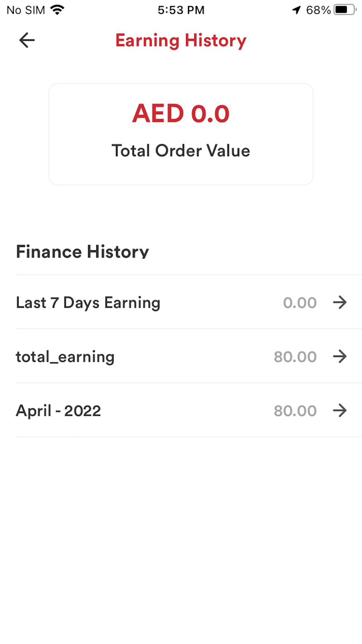Select the Last 7 Days Earning label
362x644 pixels.
(x=88, y=303)
